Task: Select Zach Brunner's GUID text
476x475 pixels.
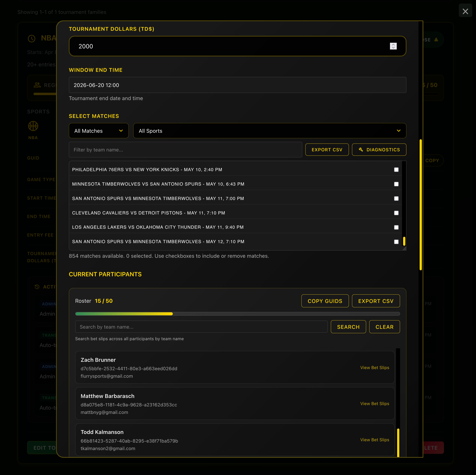Action: tap(129, 369)
